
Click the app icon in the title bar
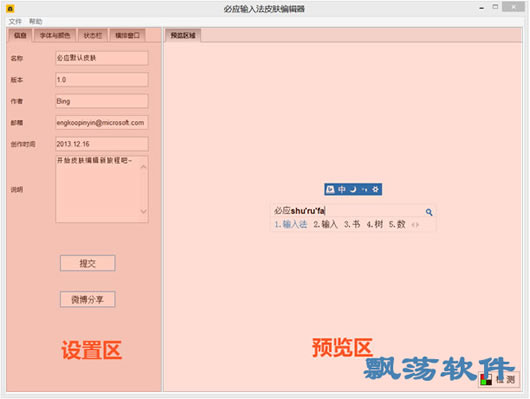[10, 9]
